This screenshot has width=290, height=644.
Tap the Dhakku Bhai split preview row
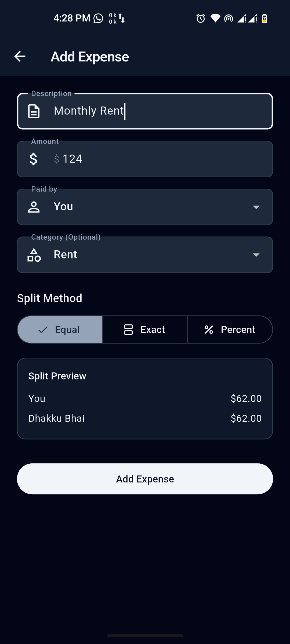tap(145, 418)
